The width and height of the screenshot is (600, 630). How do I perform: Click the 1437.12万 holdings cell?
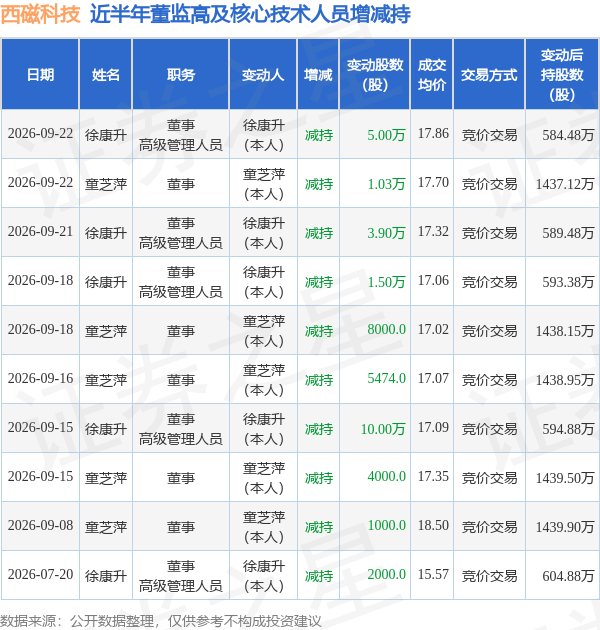tap(565, 184)
